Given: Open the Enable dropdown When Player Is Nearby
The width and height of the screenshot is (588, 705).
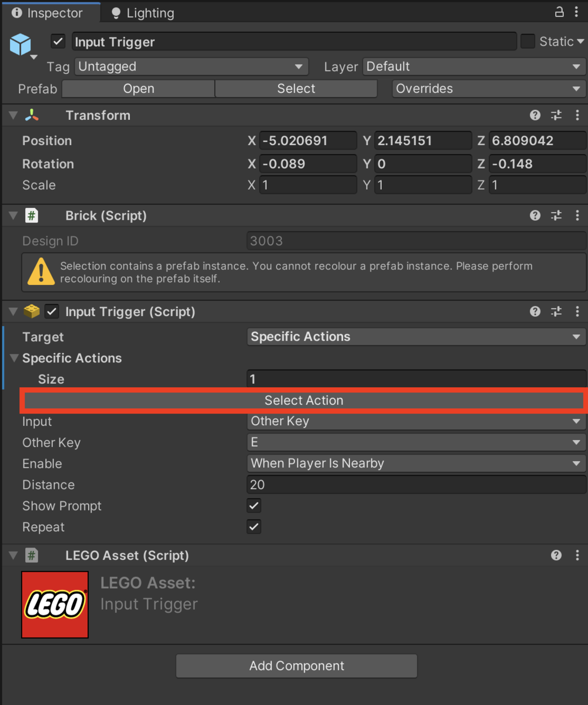Looking at the screenshot, I should [416, 464].
